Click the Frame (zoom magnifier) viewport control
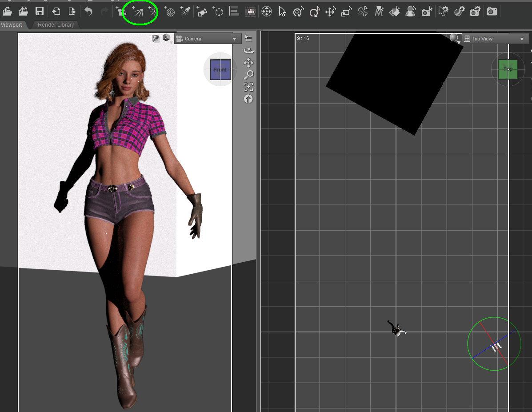Image resolution: width=532 pixels, height=412 pixels. (x=248, y=75)
